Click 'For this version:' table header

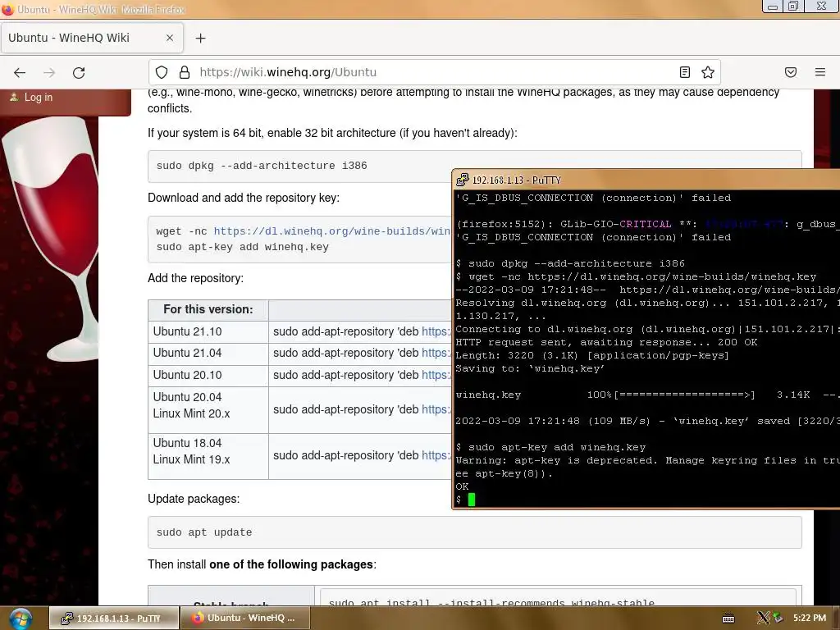click(208, 309)
